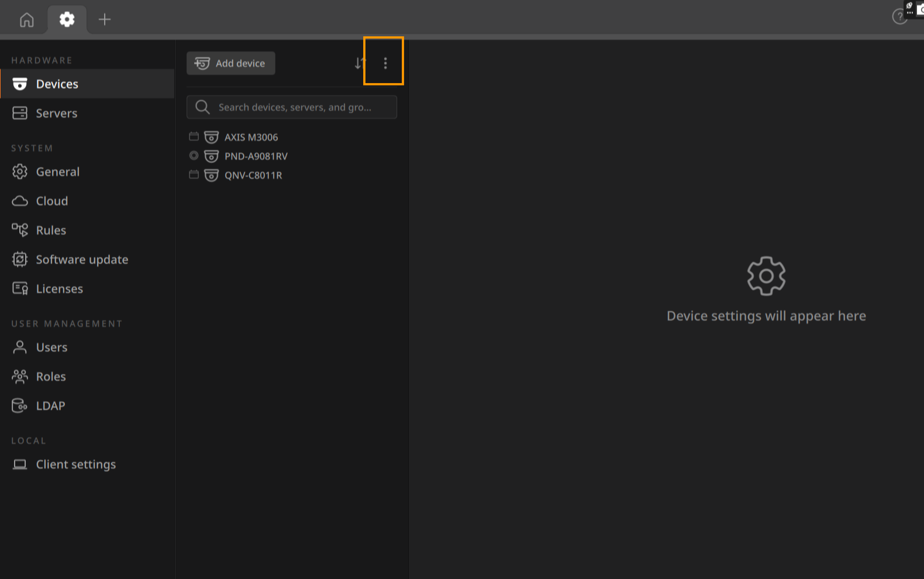Click the Rules flow icon
The width and height of the screenshot is (924, 579).
20,230
